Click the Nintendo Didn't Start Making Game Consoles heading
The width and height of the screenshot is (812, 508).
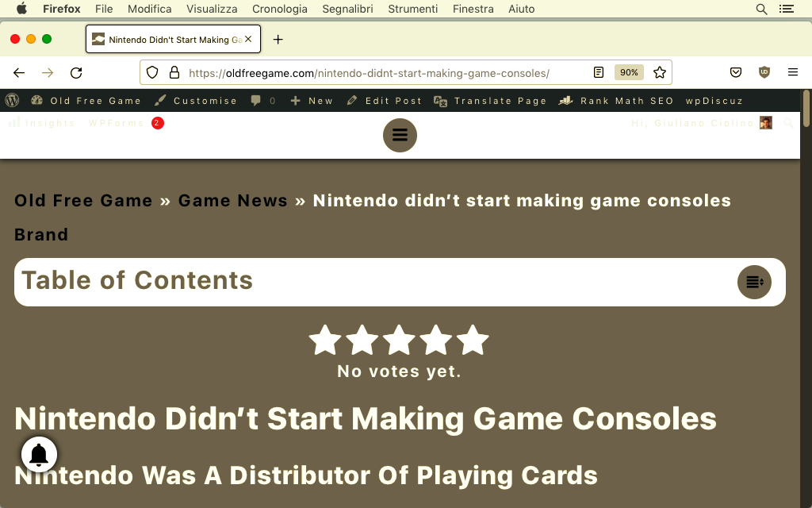click(366, 419)
